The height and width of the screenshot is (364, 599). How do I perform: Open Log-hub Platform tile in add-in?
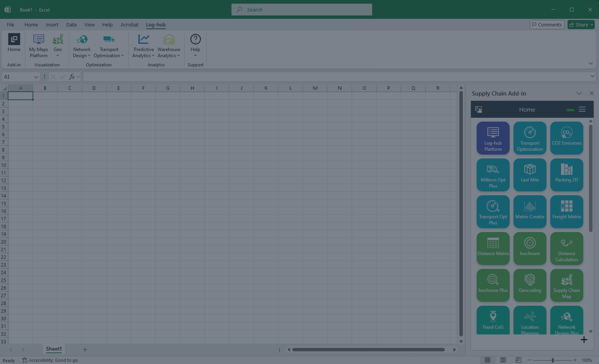coord(493,138)
